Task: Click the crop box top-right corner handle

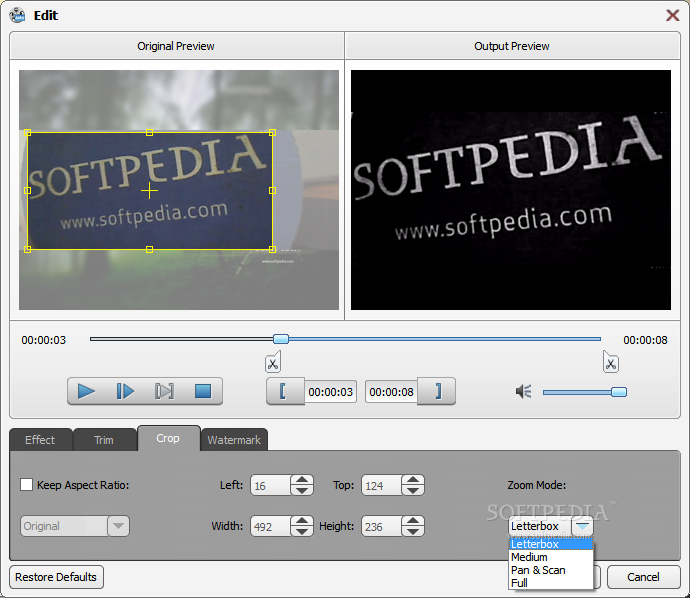Action: pos(272,132)
